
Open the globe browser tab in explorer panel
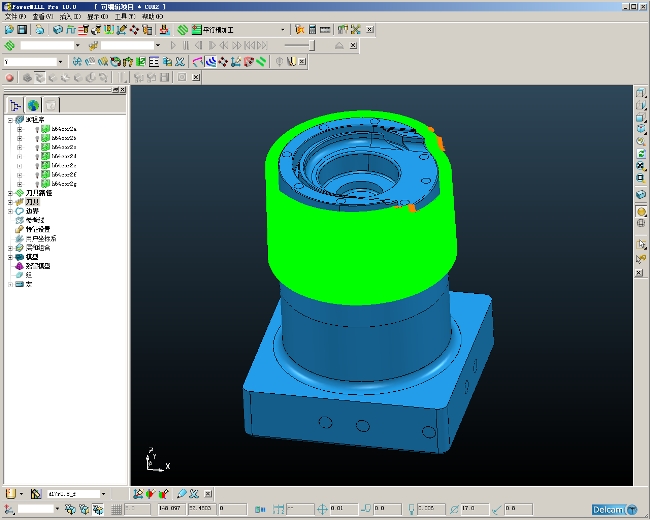33,105
